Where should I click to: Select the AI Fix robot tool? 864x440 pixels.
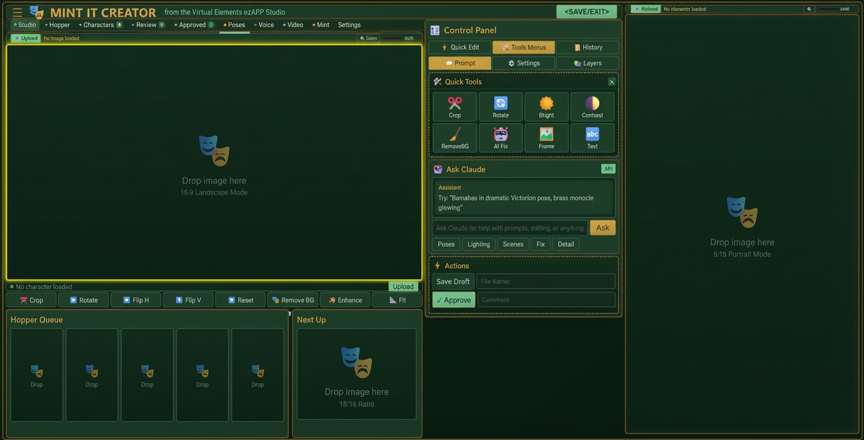500,138
